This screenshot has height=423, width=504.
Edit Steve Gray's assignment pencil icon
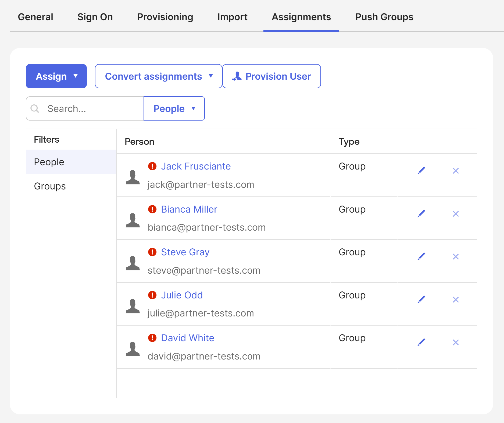421,256
